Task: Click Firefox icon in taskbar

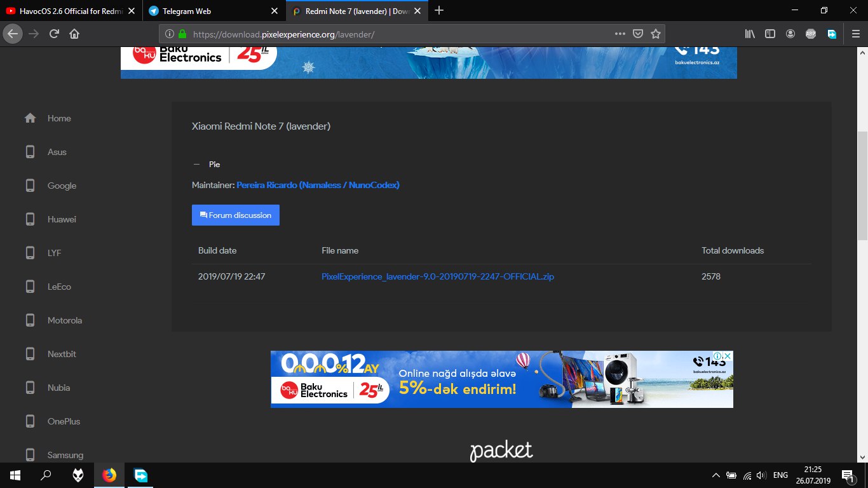Action: pos(109,475)
